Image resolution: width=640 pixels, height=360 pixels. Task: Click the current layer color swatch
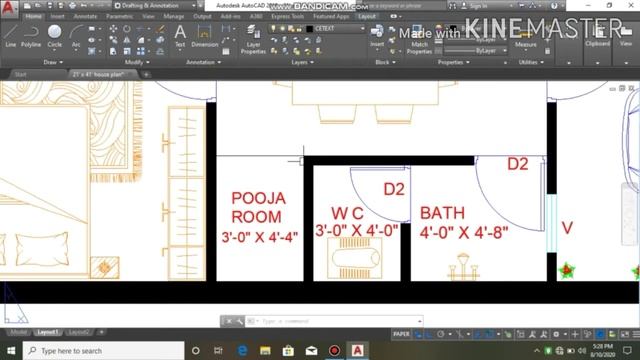(x=309, y=29)
